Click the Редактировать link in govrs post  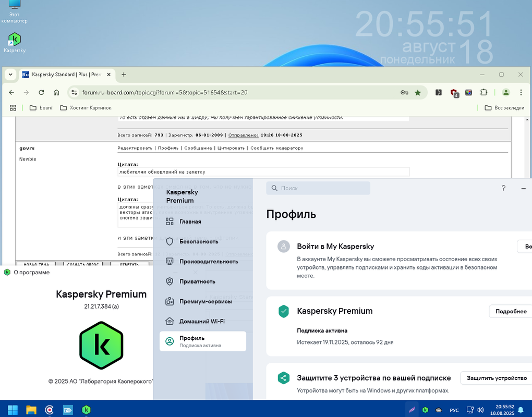(x=135, y=148)
